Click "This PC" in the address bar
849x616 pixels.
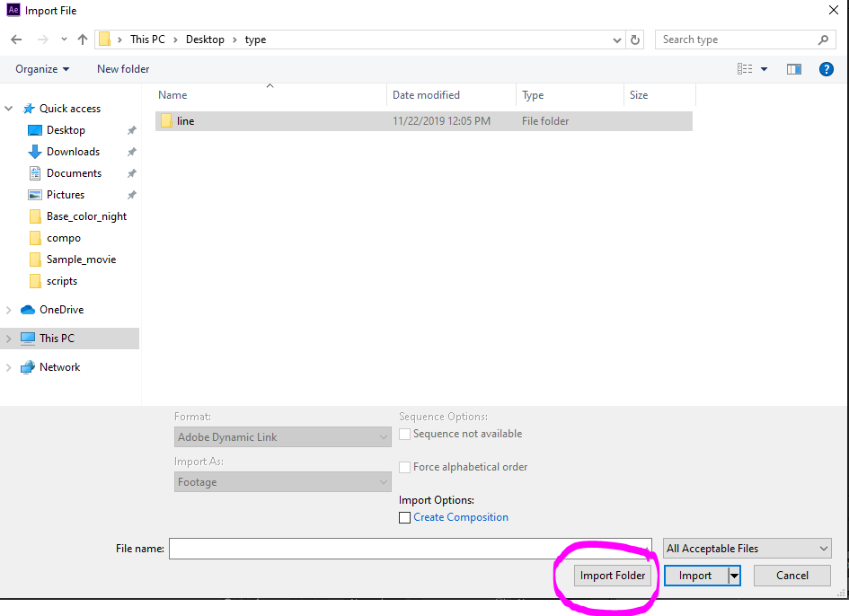pyautogui.click(x=148, y=39)
